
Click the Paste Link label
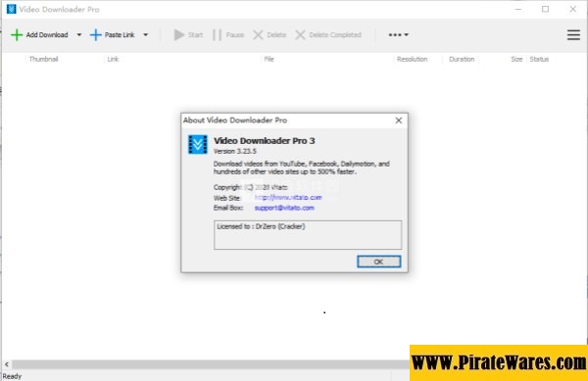(x=120, y=35)
